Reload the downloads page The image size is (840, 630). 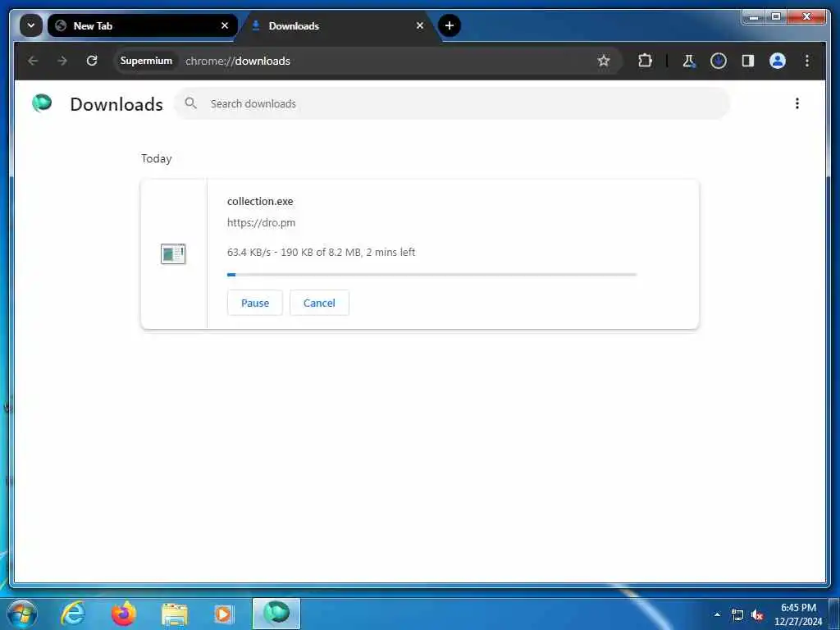pyautogui.click(x=92, y=61)
